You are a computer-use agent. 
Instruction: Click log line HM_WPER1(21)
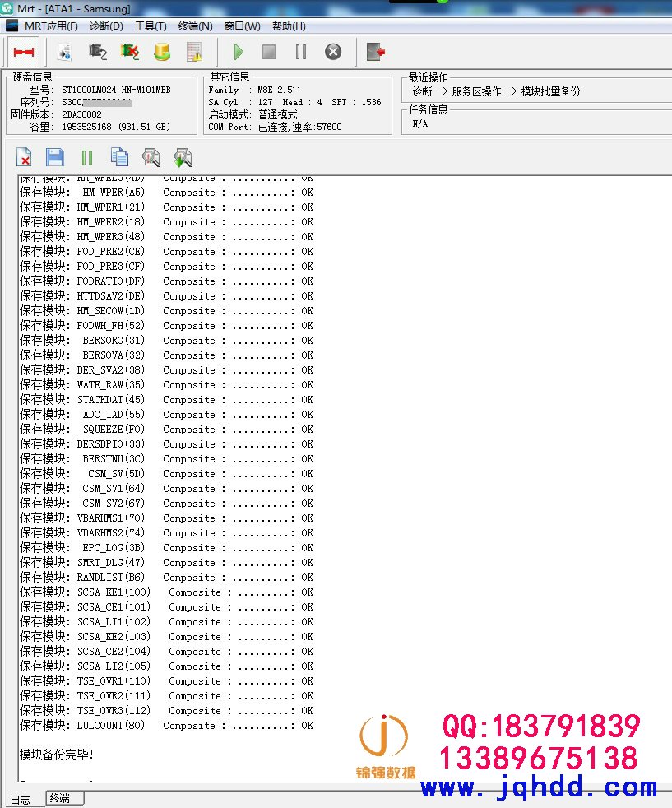166,207
